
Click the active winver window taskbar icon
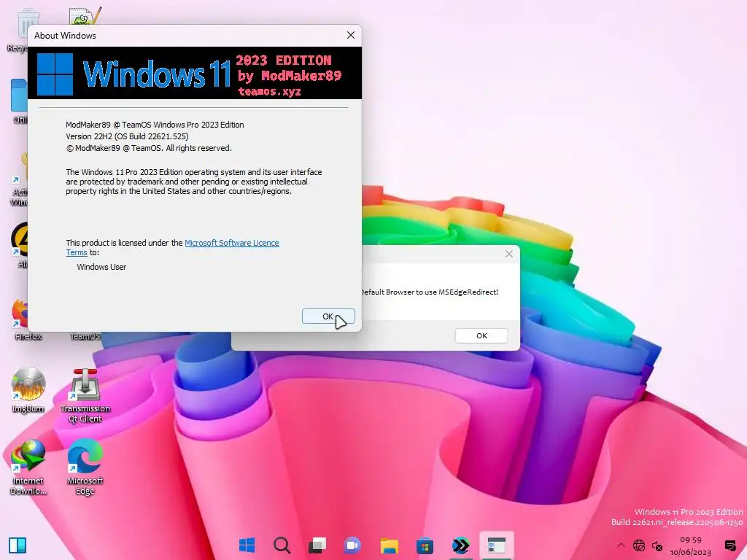click(x=496, y=545)
